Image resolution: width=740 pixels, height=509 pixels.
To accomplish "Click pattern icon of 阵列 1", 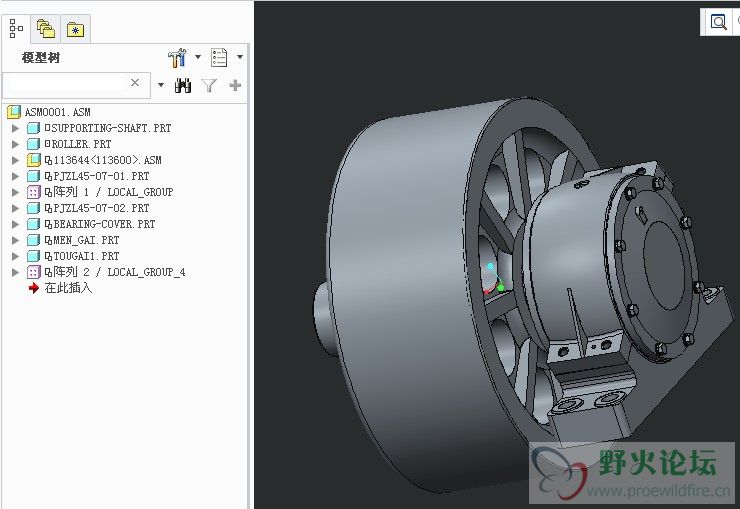I will (x=34, y=192).
